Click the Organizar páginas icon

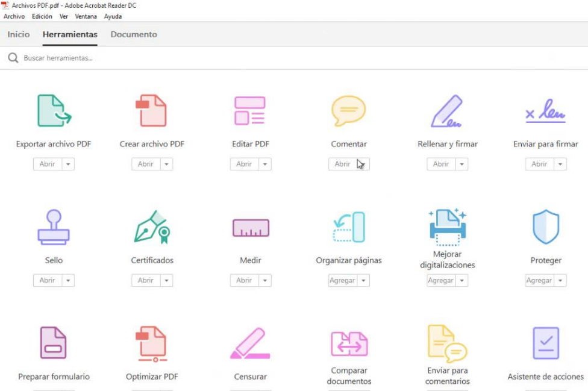click(x=349, y=227)
